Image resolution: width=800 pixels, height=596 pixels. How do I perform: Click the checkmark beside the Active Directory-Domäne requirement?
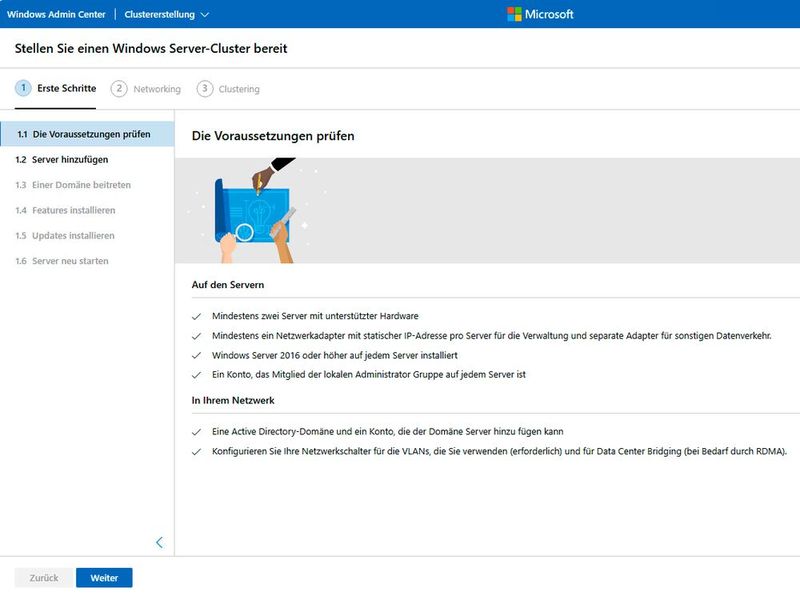(x=195, y=434)
